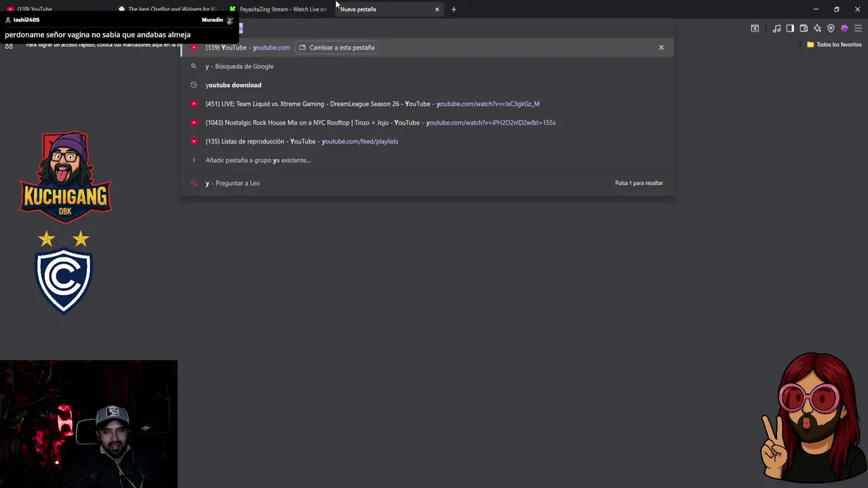Select the (139) YouTube youtube.com suggestion
This screenshot has width=868, height=488.
(x=427, y=47)
